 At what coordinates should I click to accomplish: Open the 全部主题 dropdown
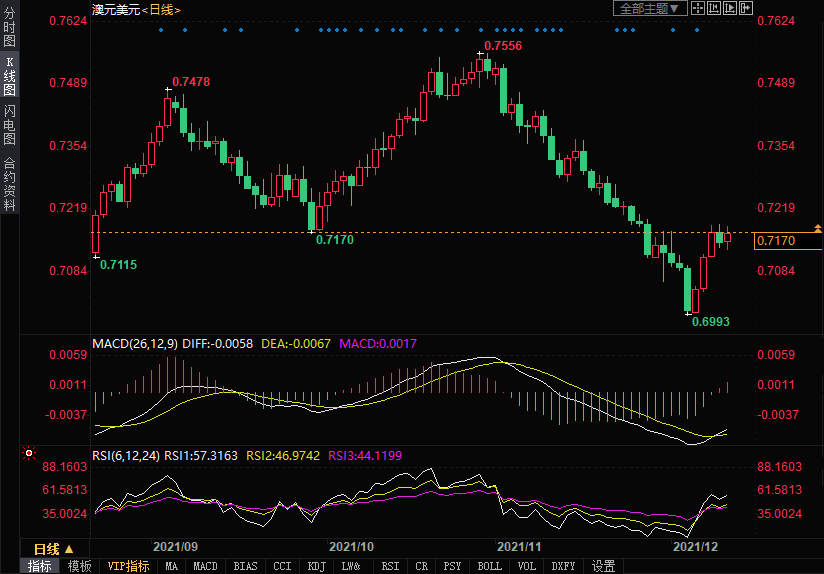[649, 8]
